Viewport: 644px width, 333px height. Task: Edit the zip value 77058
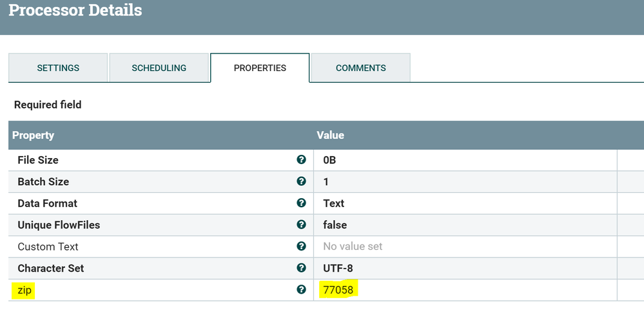point(338,290)
